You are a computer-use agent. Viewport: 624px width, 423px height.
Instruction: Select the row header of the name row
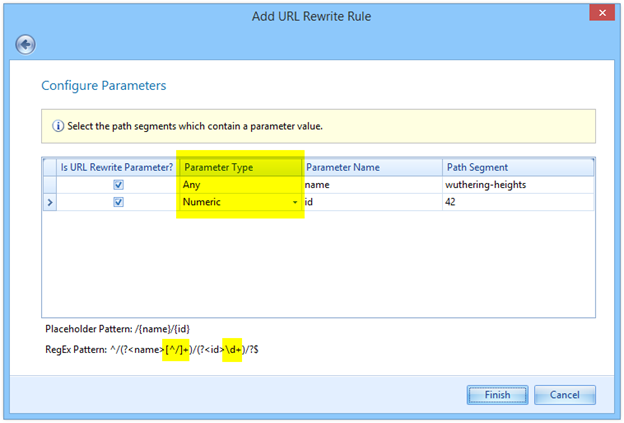pos(50,185)
